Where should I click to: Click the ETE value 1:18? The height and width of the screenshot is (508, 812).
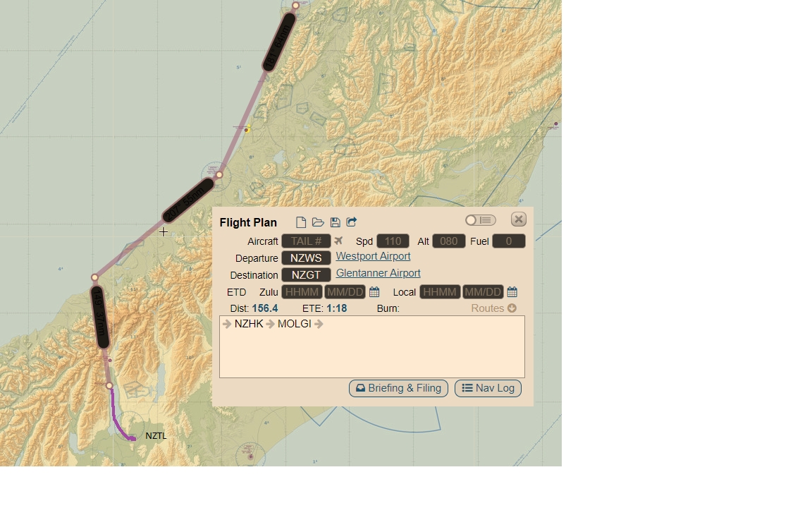337,308
